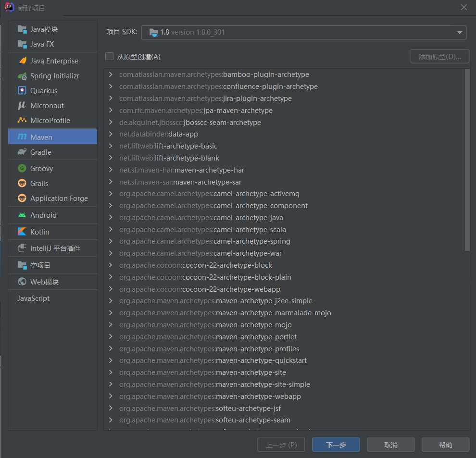
Task: Select Kotlin project type
Action: (x=53, y=232)
